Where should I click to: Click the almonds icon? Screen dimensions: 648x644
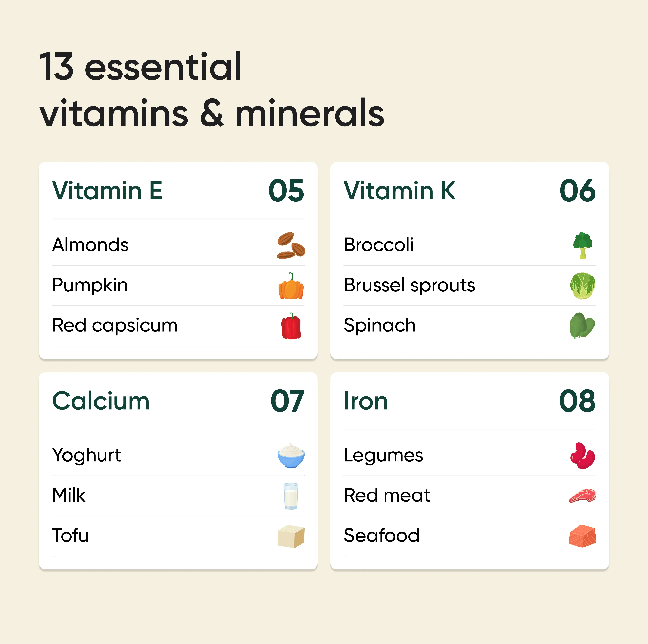[x=291, y=245]
